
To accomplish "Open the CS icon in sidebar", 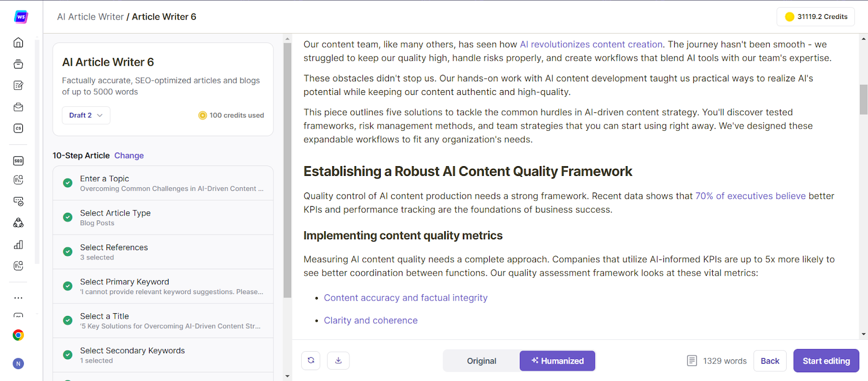I will pyautogui.click(x=18, y=129).
